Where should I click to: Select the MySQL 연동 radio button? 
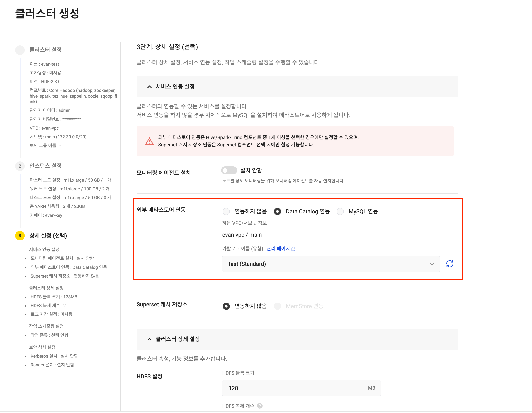(340, 211)
